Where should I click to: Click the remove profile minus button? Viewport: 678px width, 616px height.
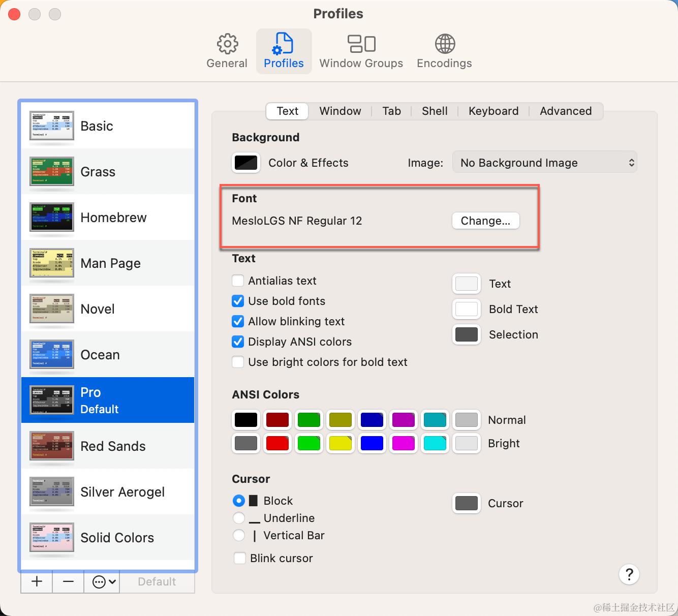click(69, 582)
